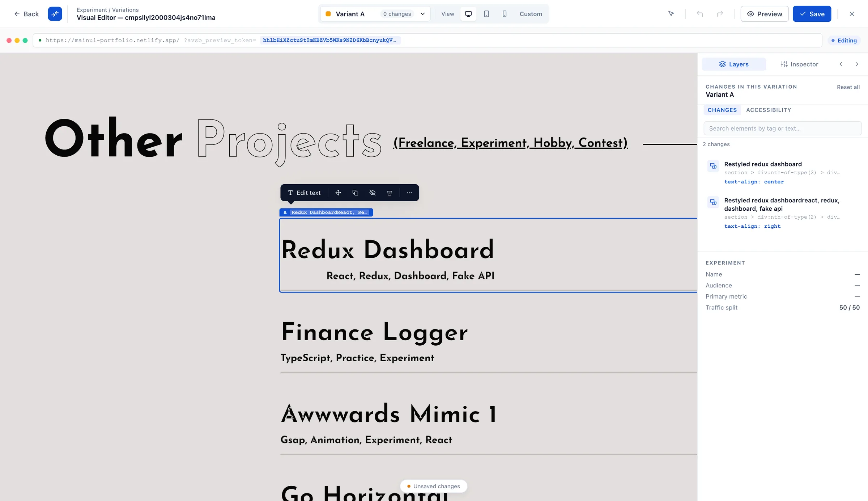
Task: Select desktop viewport icon
Action: point(468,14)
